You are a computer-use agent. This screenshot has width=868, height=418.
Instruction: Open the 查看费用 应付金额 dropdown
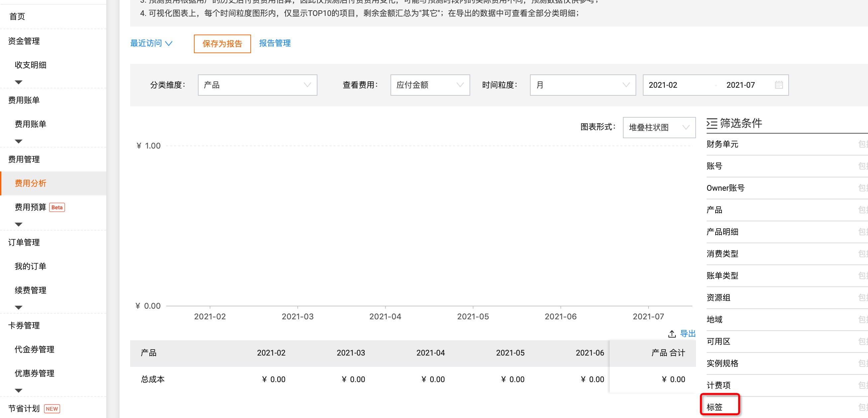pos(430,85)
